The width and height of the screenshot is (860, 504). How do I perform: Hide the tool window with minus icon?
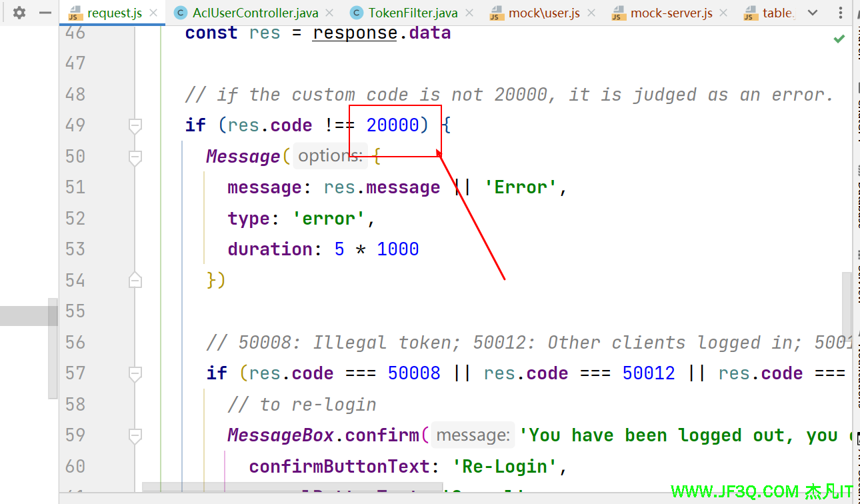(45, 13)
